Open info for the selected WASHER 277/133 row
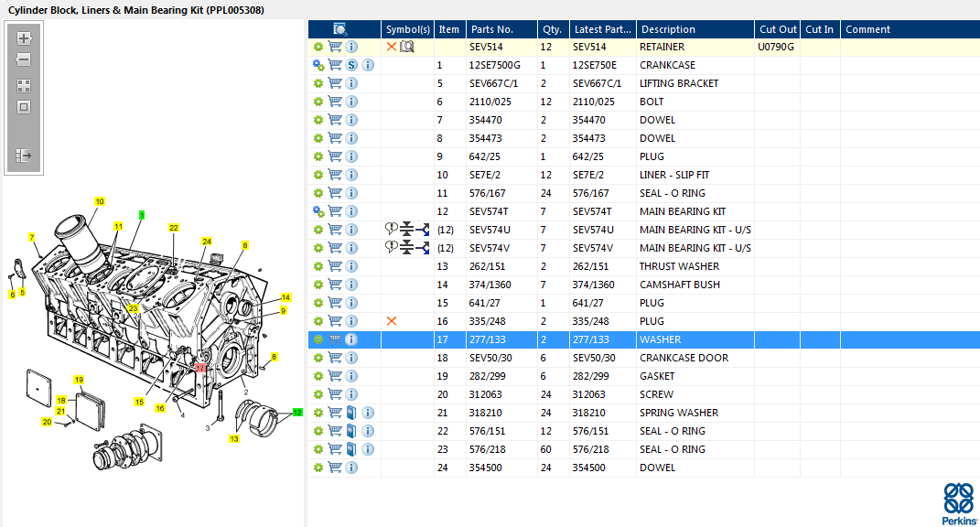 pyautogui.click(x=351, y=339)
